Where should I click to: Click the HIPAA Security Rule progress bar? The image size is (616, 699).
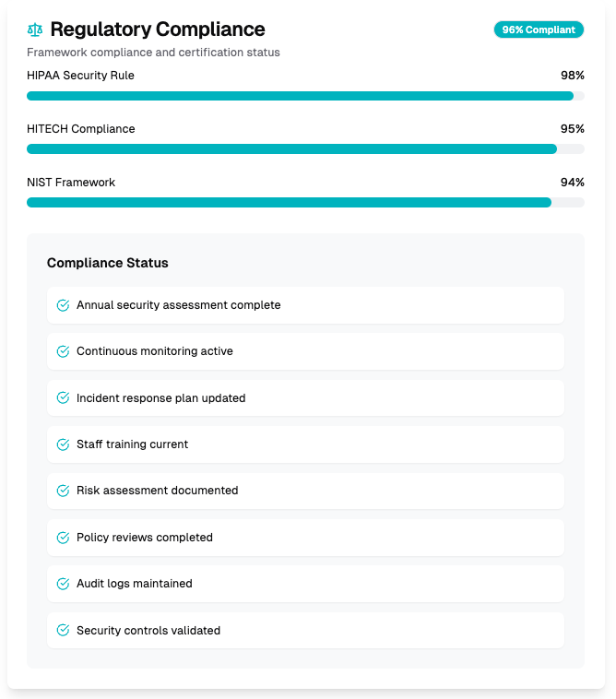point(305,96)
